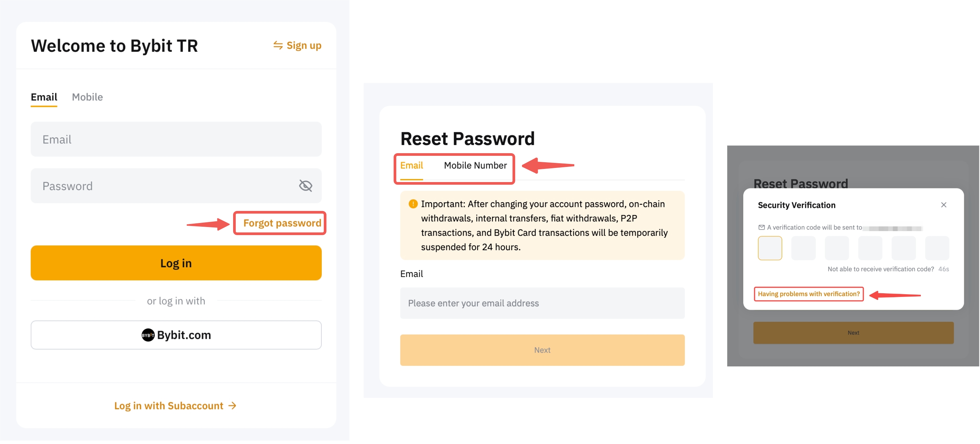The height and width of the screenshot is (444, 980).
Task: Click the first verification code box
Action: click(x=770, y=249)
